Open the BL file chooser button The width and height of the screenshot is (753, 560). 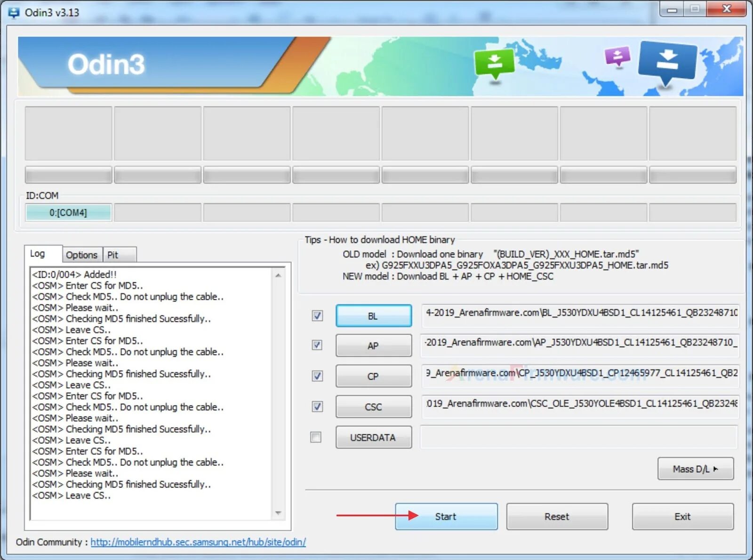click(x=373, y=316)
